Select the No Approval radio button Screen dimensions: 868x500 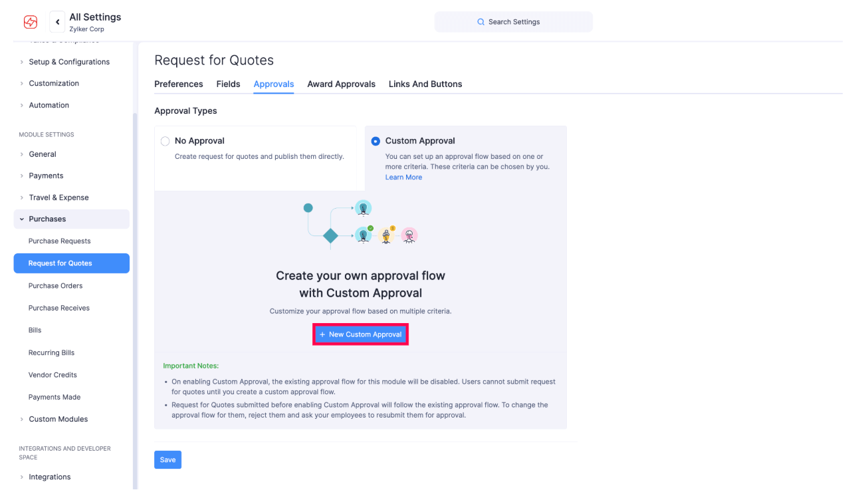click(165, 141)
